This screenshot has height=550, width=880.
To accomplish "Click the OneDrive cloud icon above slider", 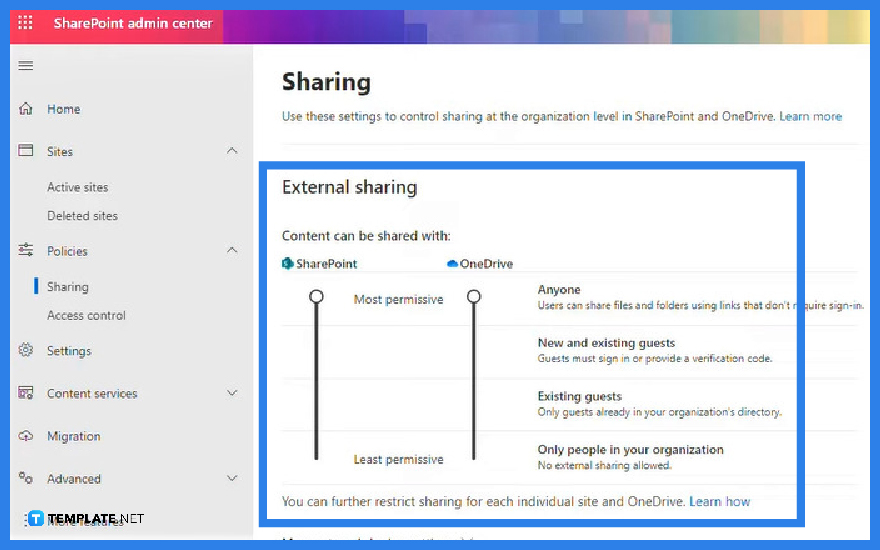I will (x=452, y=263).
